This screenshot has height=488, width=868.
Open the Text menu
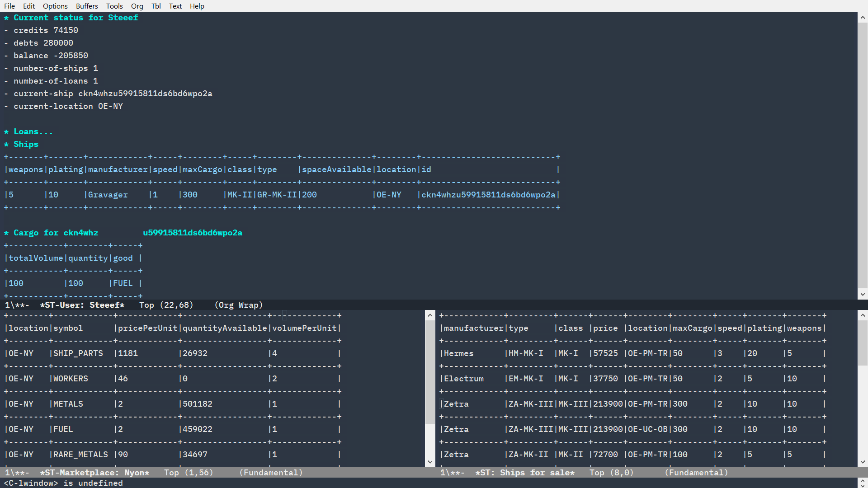(x=175, y=6)
